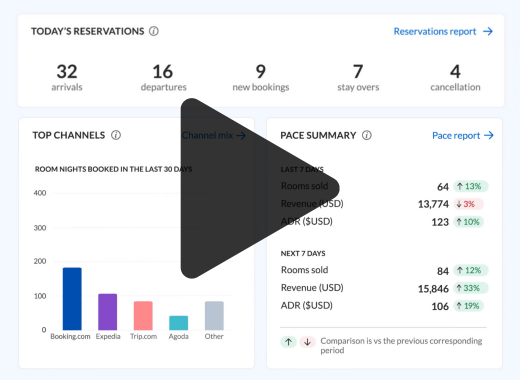
Task: Click the 16 departures count
Action: click(x=163, y=71)
